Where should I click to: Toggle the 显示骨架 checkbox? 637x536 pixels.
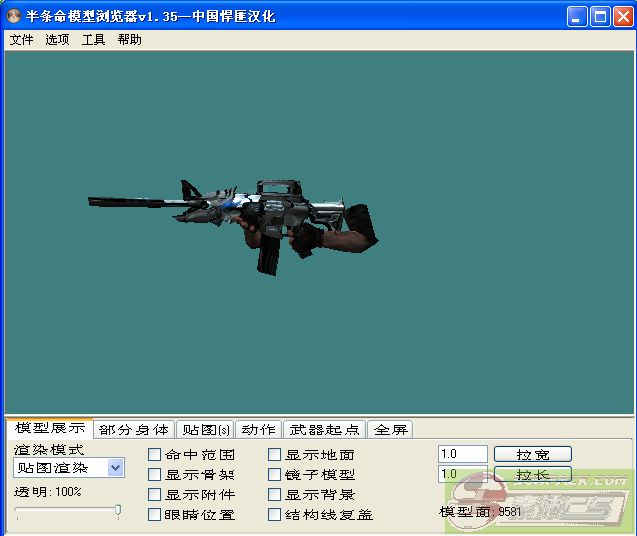point(155,475)
